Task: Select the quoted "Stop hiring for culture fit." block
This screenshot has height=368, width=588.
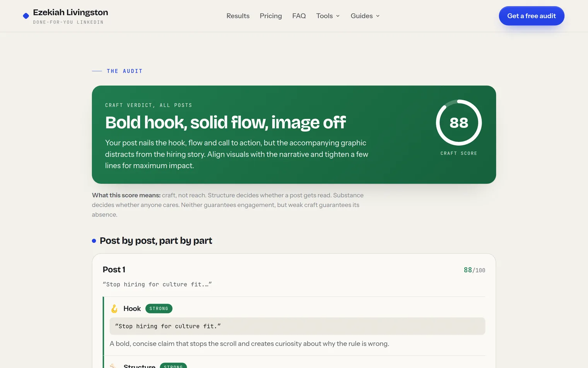Action: (297, 326)
